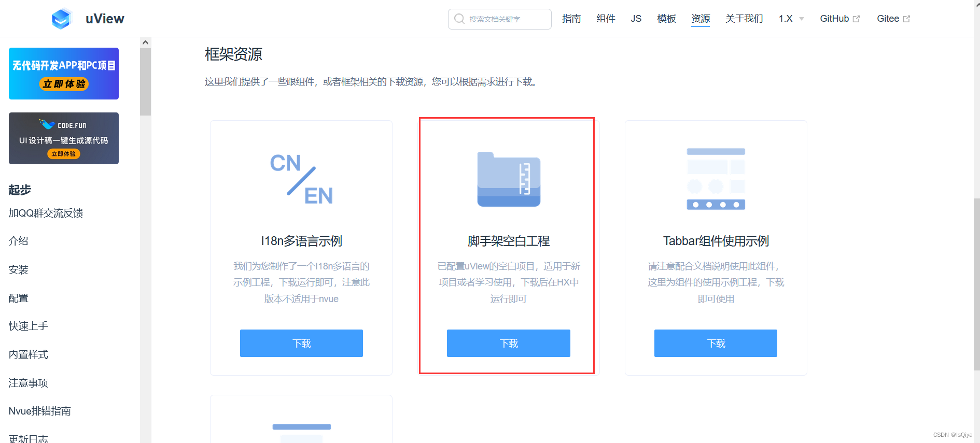
Task: Open sidebar item Nvue排错指南
Action: coord(39,411)
